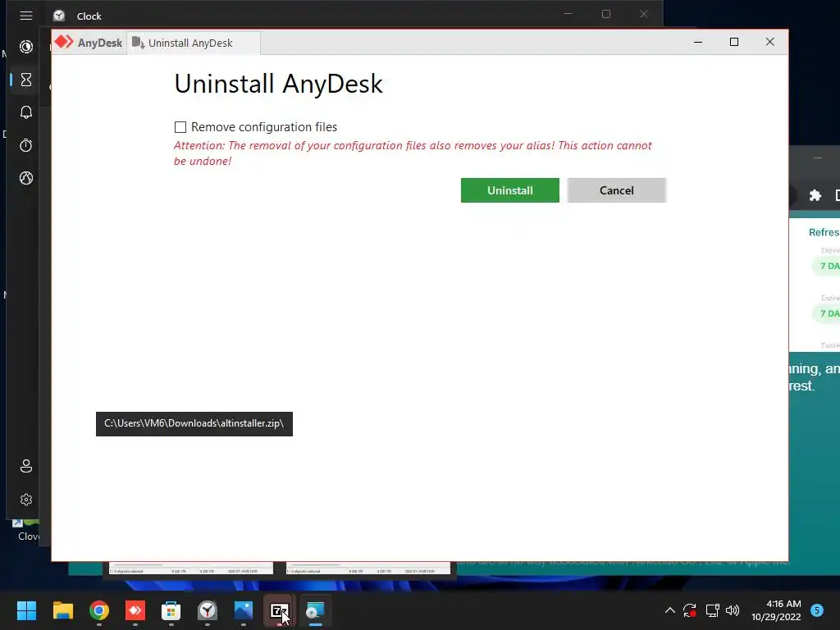This screenshot has width=840, height=630.
Task: Maximize the AnyDesk window
Action: pyautogui.click(x=734, y=42)
